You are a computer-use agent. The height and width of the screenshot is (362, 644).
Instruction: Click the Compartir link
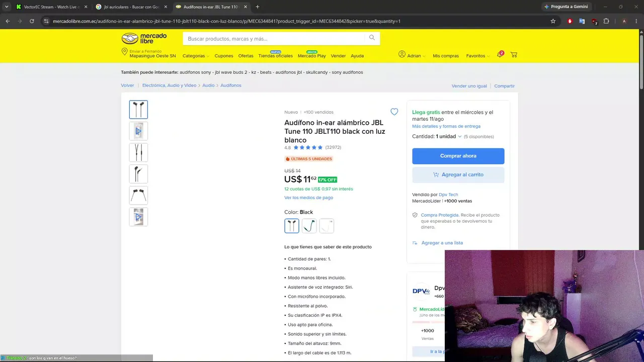[x=504, y=86]
